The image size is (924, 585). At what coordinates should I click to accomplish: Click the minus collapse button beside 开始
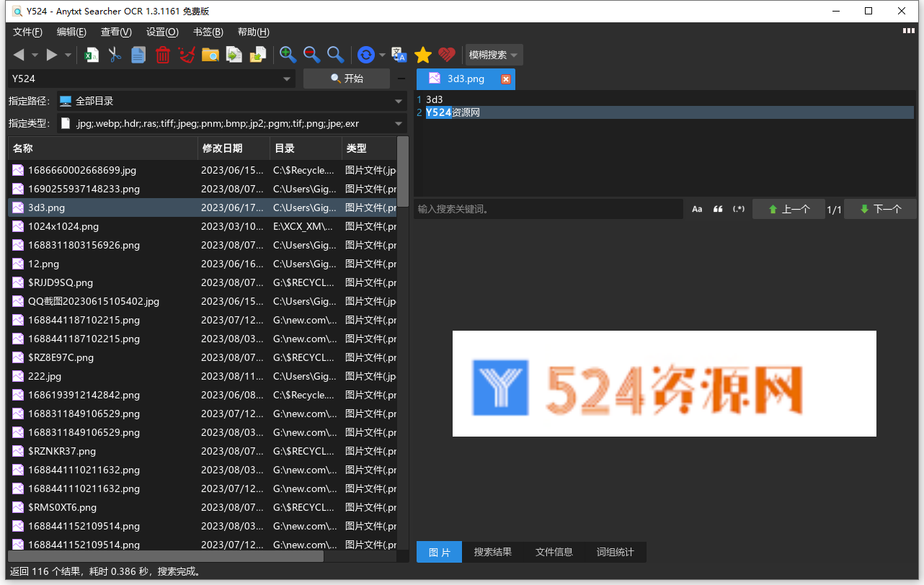coord(401,79)
